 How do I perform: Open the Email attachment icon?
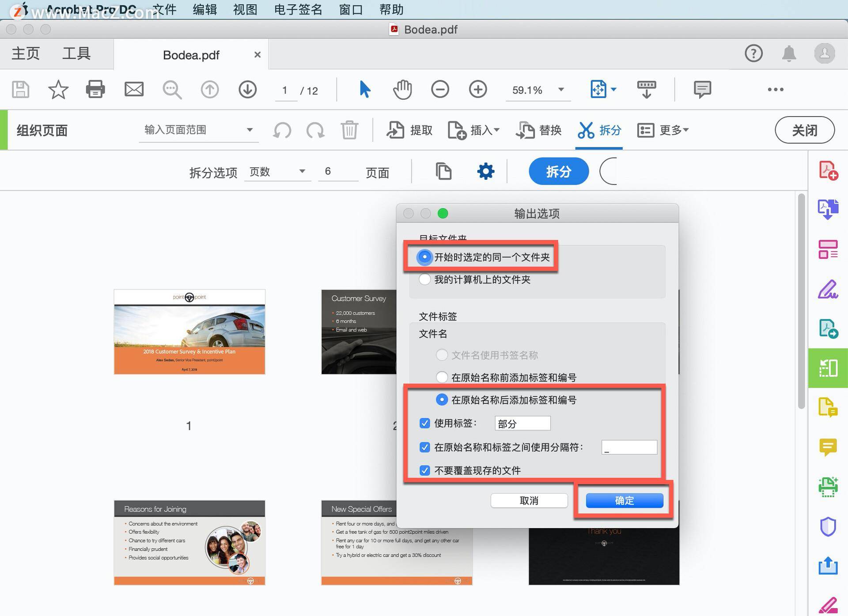pos(134,89)
